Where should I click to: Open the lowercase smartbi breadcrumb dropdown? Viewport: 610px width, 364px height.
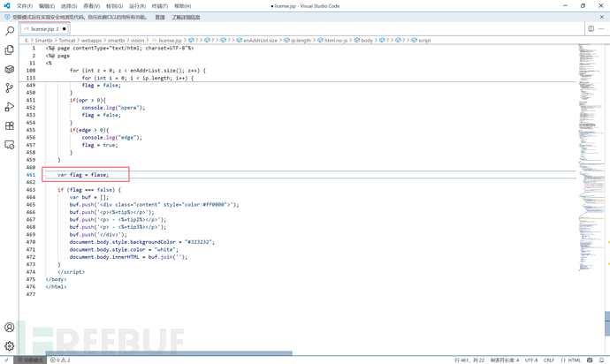(x=117, y=40)
